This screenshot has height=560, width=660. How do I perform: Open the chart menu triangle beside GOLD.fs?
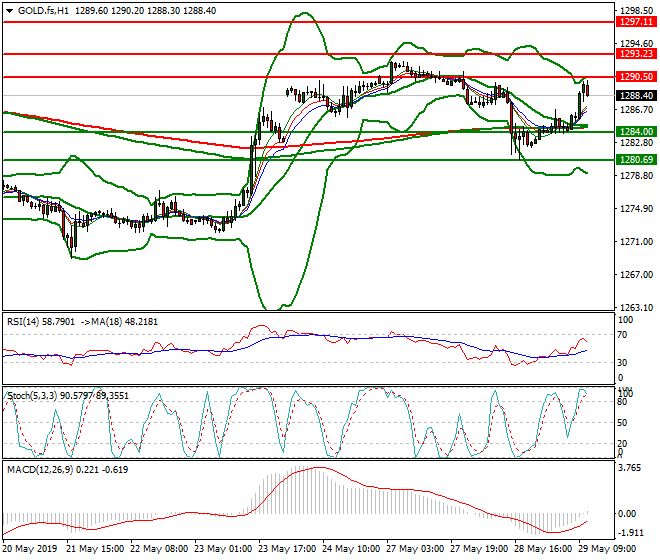(10, 11)
